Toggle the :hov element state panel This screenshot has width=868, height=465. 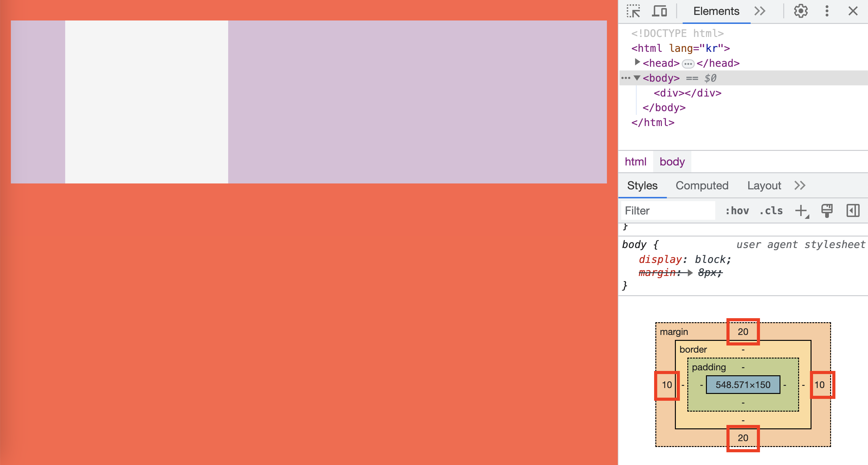tap(737, 211)
